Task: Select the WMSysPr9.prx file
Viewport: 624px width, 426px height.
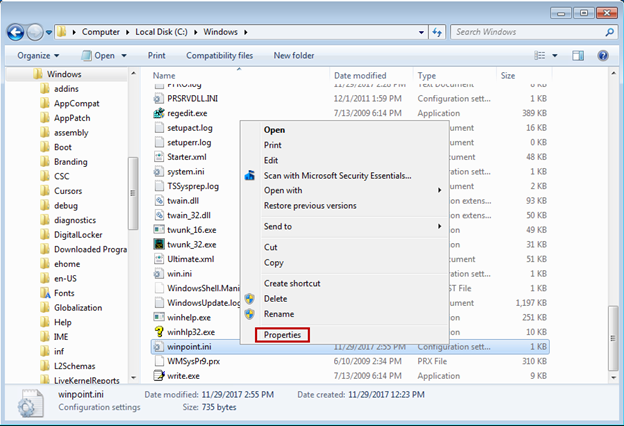Action: click(193, 361)
